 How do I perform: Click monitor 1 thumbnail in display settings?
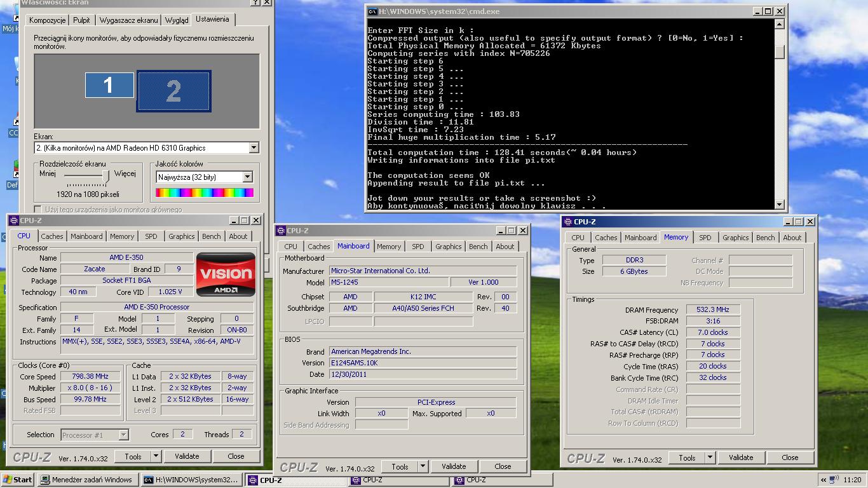pos(109,85)
